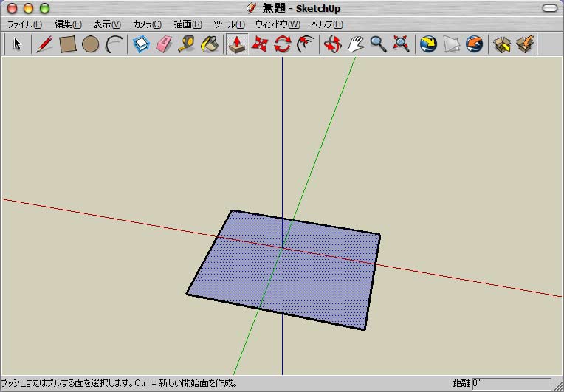Select the pink Eraser tool
The width and height of the screenshot is (564, 392).
pos(164,44)
